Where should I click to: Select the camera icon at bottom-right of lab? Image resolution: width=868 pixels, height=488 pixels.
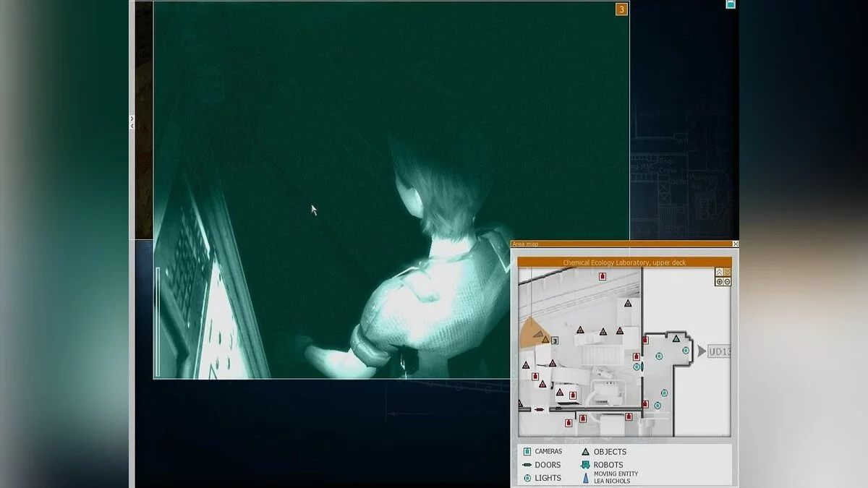(x=645, y=404)
